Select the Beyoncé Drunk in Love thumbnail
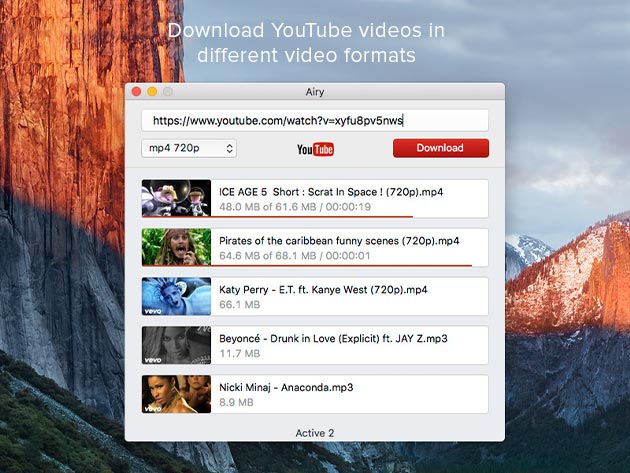The width and height of the screenshot is (630, 473). (x=176, y=345)
